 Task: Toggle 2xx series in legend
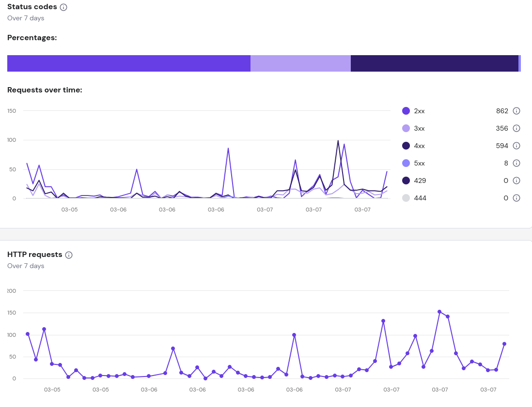(406, 111)
